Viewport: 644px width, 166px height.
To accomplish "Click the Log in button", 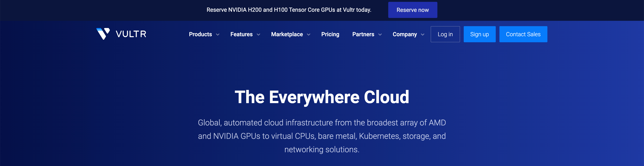I will click(445, 34).
